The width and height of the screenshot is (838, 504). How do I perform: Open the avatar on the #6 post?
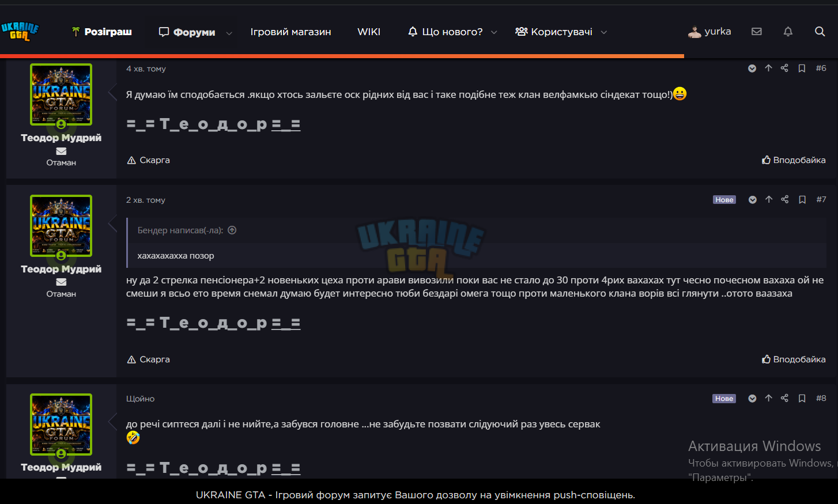click(61, 94)
